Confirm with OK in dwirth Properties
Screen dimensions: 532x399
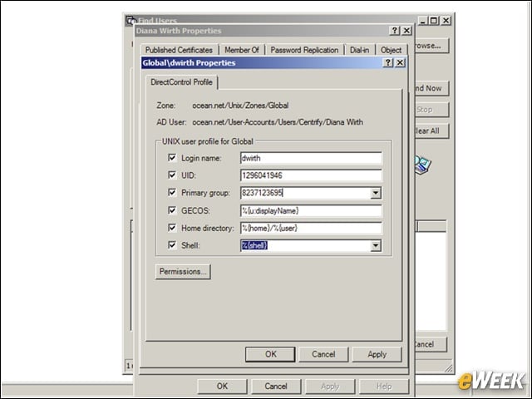270,354
